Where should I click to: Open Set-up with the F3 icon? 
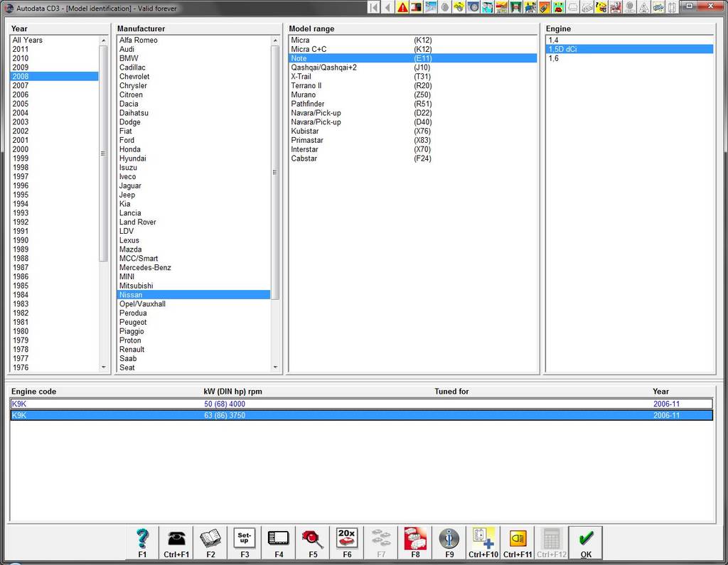[x=245, y=543]
